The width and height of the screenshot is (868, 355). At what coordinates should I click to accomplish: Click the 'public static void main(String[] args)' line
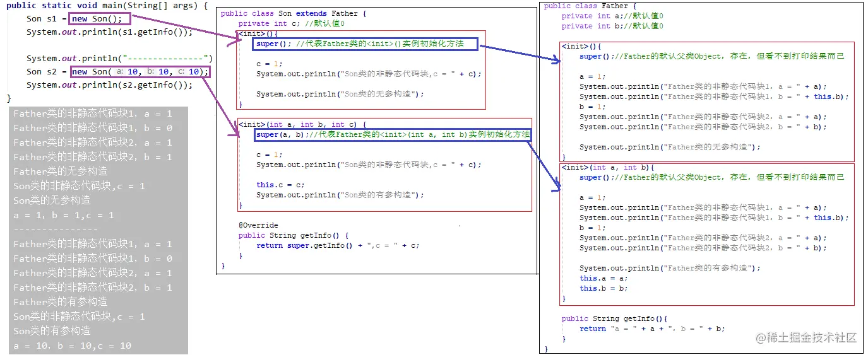[107, 6]
